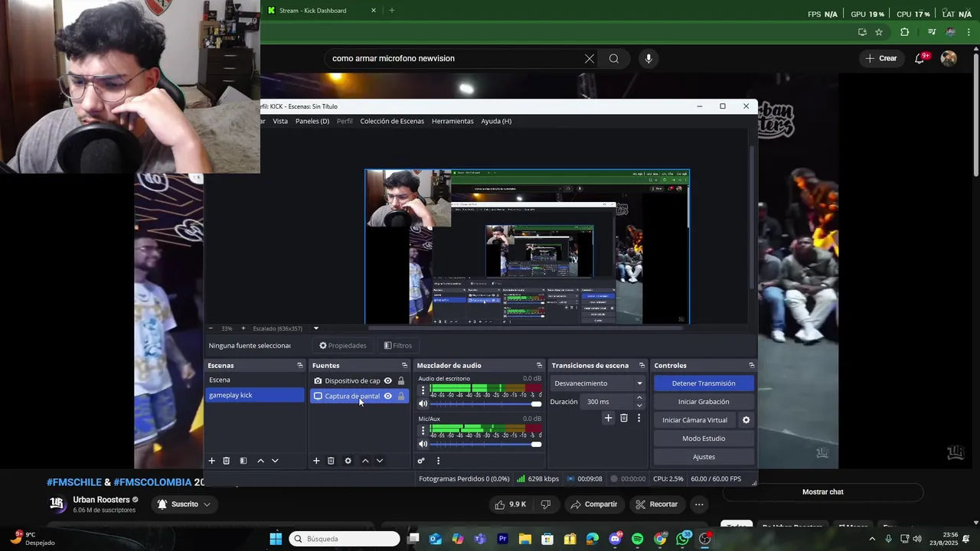
Task: Delete selected scene with trash icon
Action: click(x=226, y=461)
